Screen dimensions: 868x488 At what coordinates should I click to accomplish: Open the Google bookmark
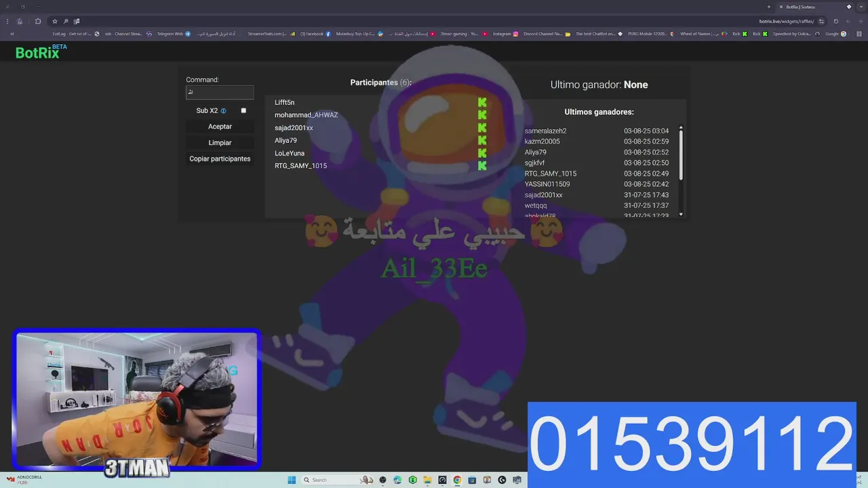click(x=835, y=34)
